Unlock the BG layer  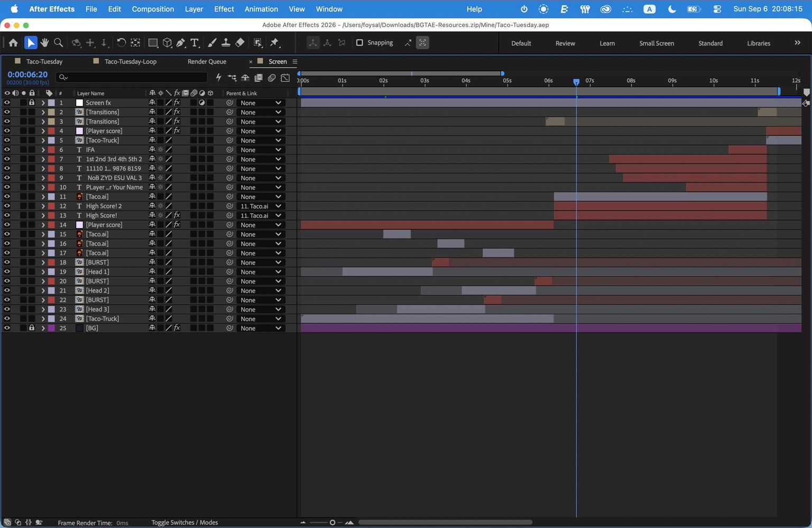[32, 328]
